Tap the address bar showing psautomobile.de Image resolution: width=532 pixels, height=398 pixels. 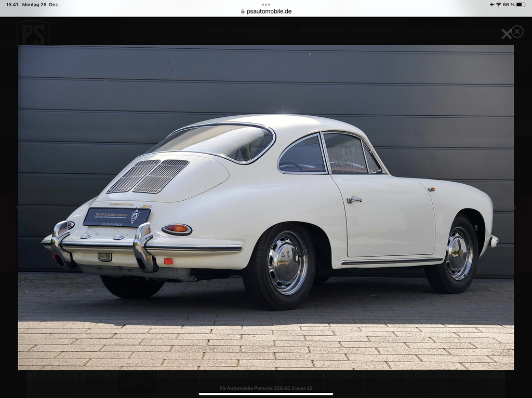pyautogui.click(x=266, y=10)
